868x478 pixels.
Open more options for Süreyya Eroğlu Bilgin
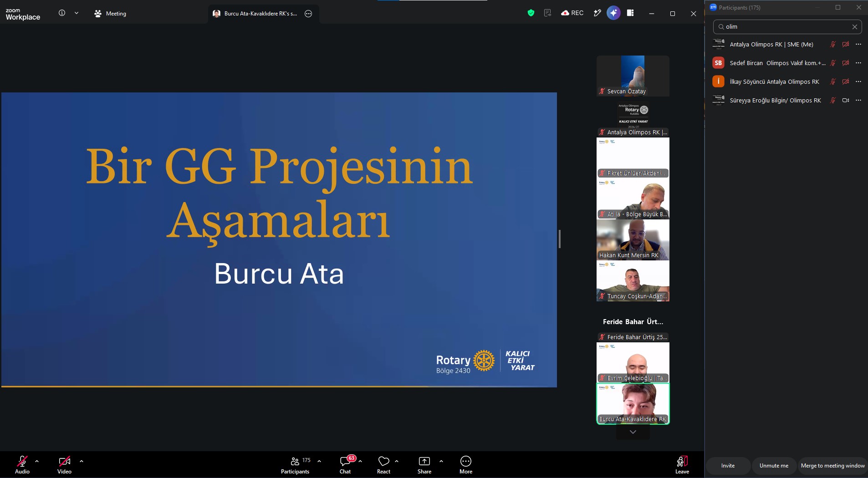click(858, 100)
